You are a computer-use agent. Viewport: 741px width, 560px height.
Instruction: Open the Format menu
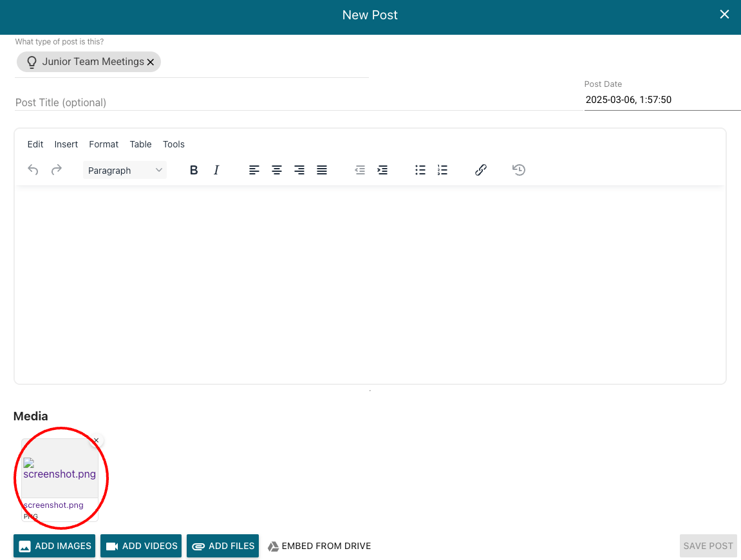tap(104, 144)
